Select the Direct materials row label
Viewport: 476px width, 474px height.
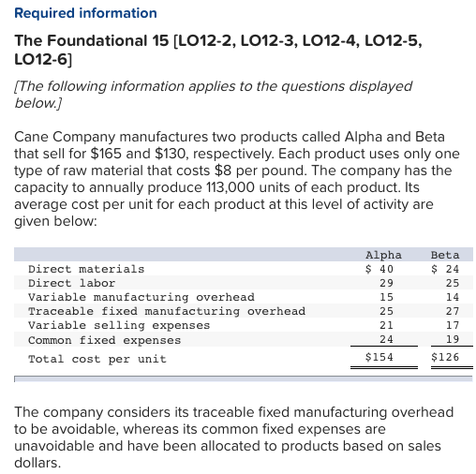(86, 269)
